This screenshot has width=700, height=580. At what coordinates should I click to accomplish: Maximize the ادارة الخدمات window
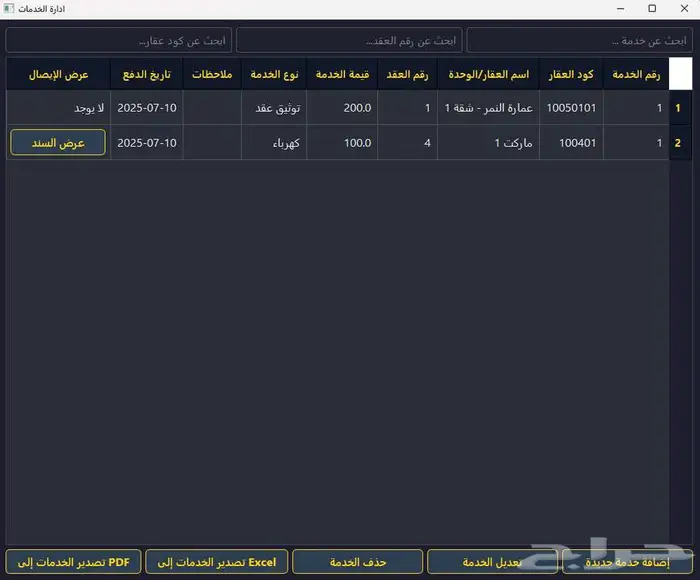(652, 9)
